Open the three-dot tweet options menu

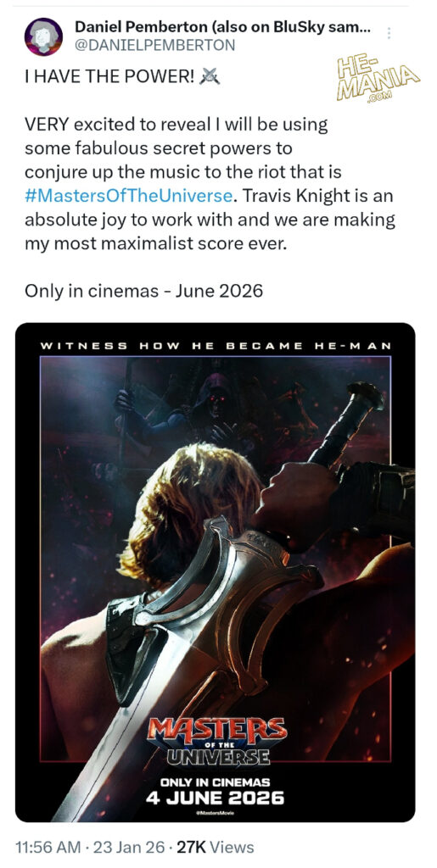pyautogui.click(x=389, y=33)
